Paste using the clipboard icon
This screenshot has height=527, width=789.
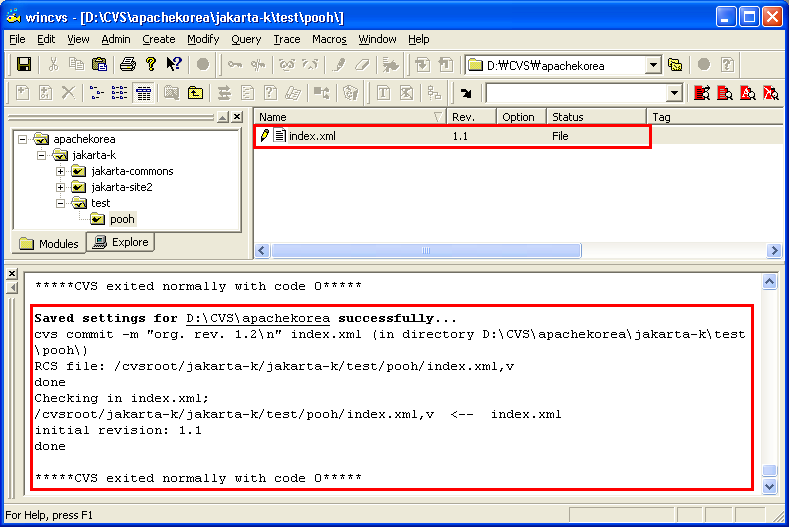pos(99,65)
